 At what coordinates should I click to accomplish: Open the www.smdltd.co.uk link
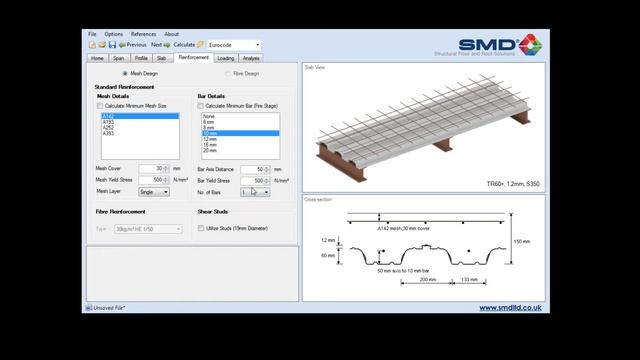pos(510,308)
